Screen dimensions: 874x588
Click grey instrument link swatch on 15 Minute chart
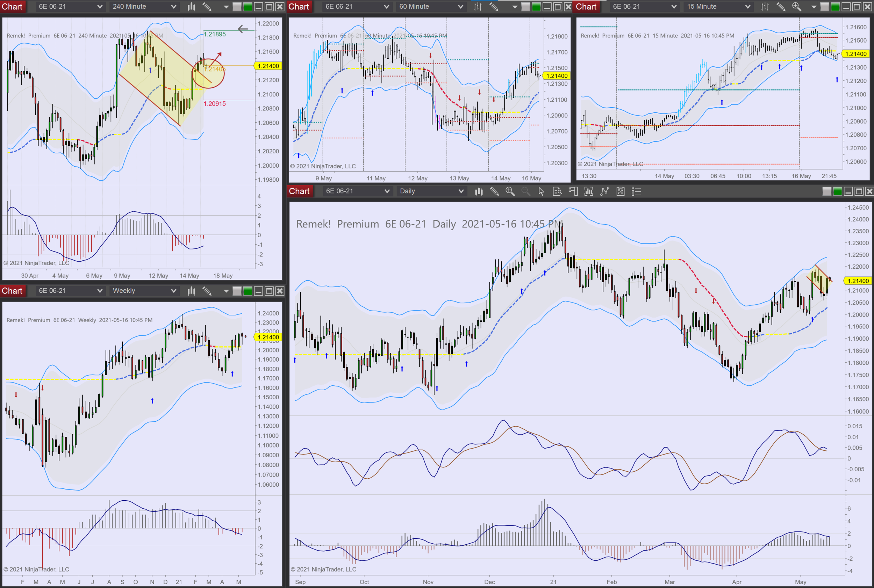tap(824, 7)
